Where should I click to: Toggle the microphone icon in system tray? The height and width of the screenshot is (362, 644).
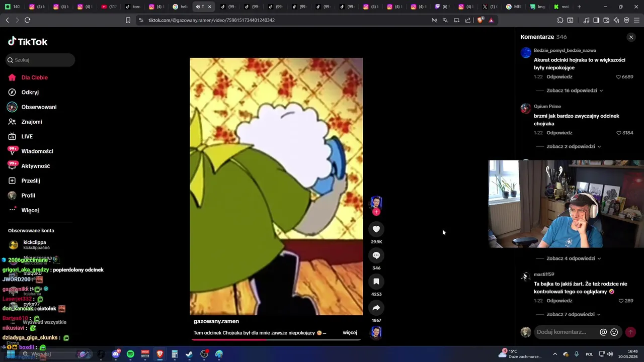coord(576,354)
